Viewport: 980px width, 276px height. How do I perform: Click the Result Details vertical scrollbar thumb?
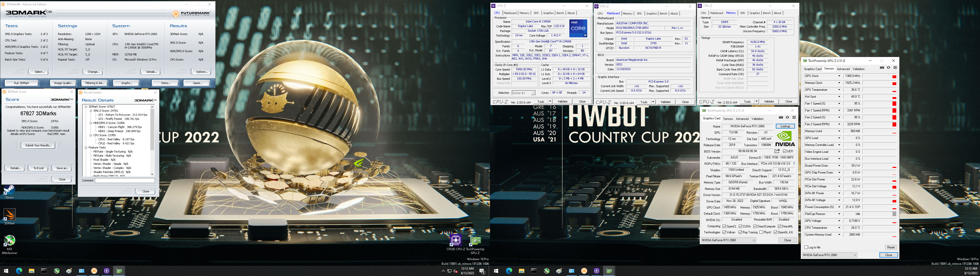click(x=152, y=130)
